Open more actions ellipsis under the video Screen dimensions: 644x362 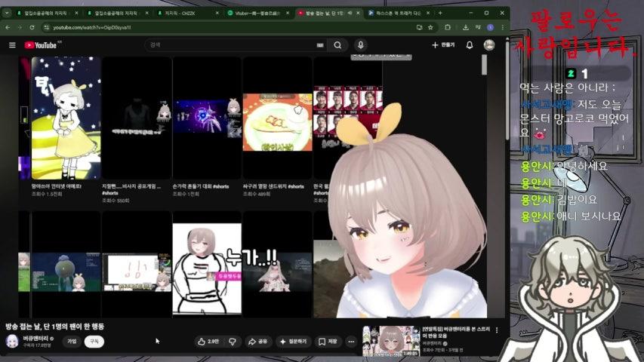point(352,342)
